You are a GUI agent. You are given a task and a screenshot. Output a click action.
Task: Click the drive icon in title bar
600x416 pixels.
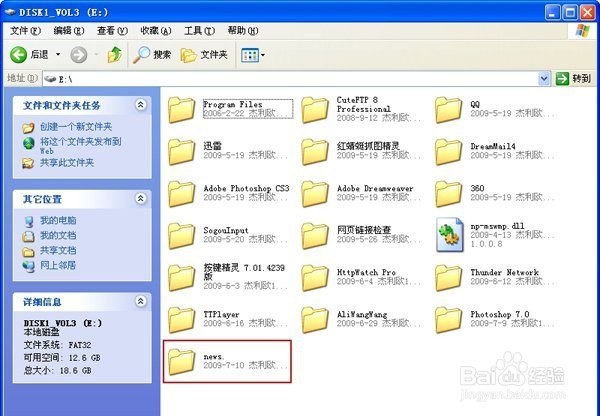coord(10,12)
